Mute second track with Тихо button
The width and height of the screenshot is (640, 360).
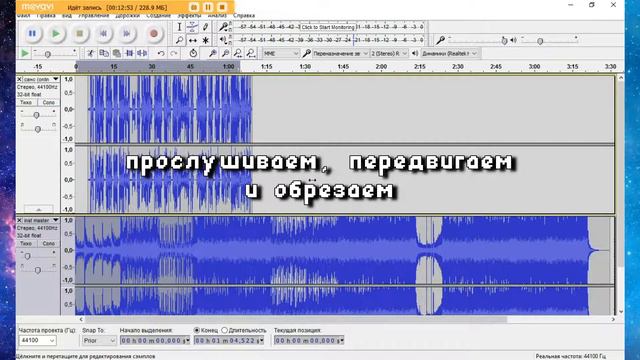point(26,244)
